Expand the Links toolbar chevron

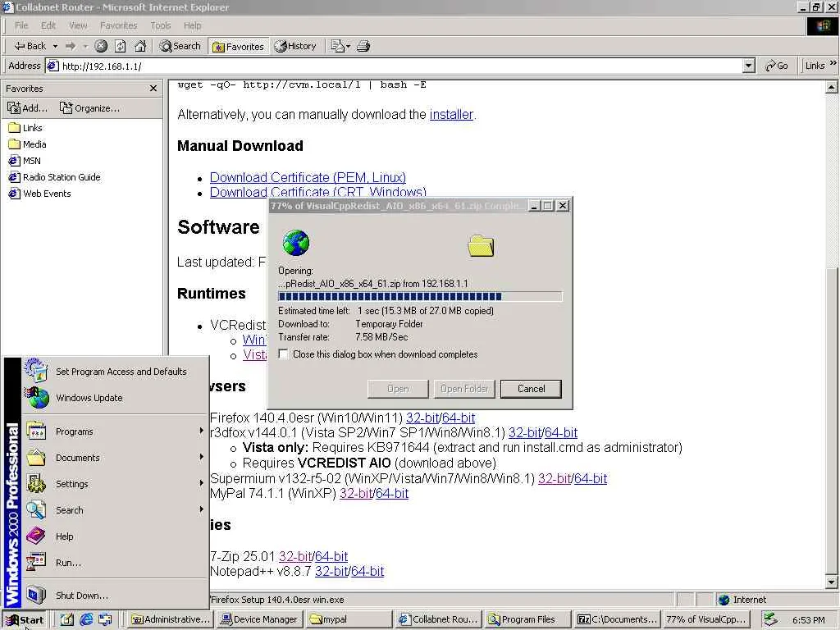click(833, 63)
